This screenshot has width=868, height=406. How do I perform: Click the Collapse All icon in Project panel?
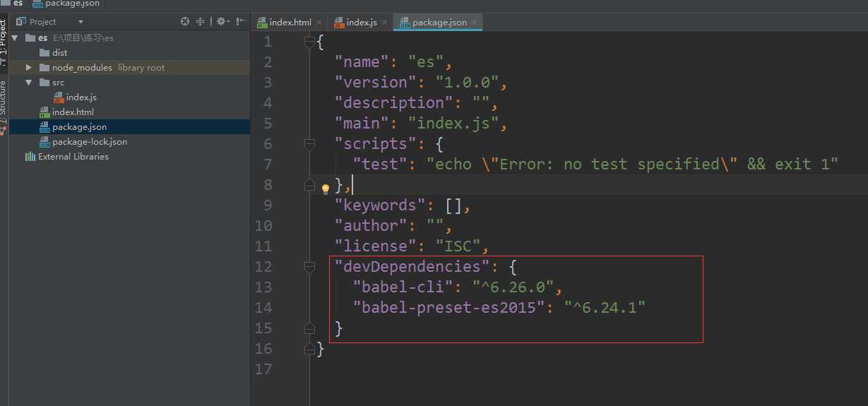[200, 22]
